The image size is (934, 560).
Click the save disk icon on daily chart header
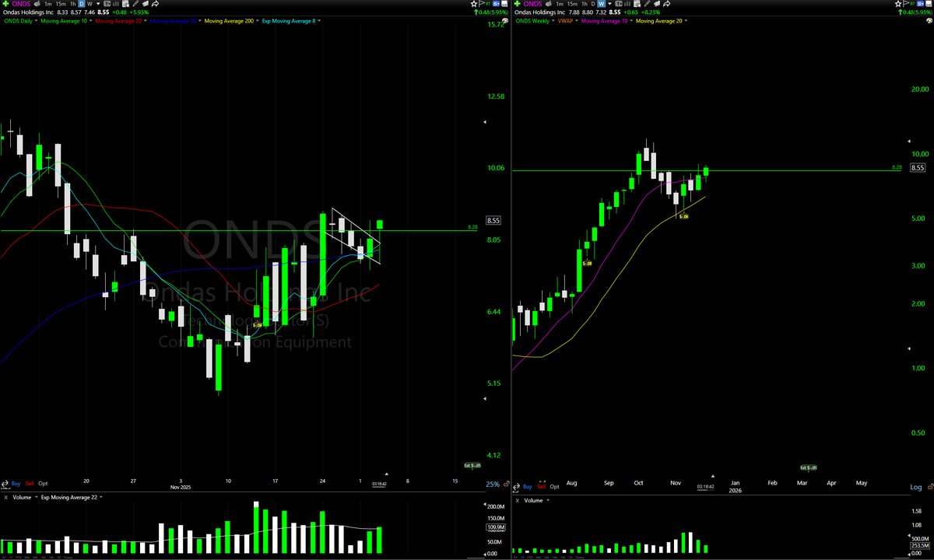(x=504, y=4)
